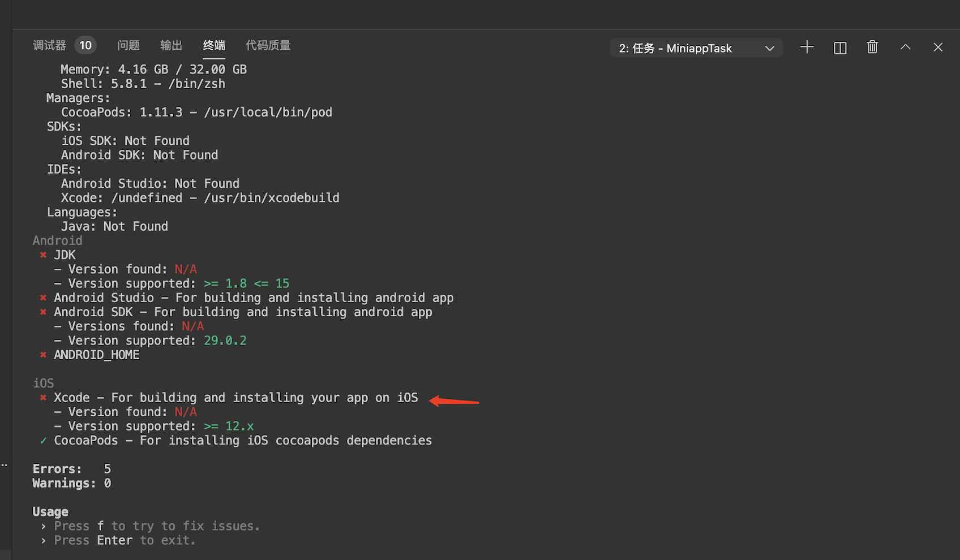Viewport: 960px width, 560px height.
Task: Open the terminal session selector dropdown
Action: (x=696, y=48)
